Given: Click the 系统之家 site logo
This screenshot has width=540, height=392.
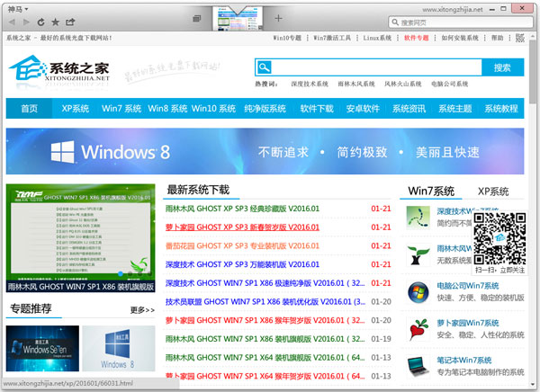Looking at the screenshot, I should point(59,70).
